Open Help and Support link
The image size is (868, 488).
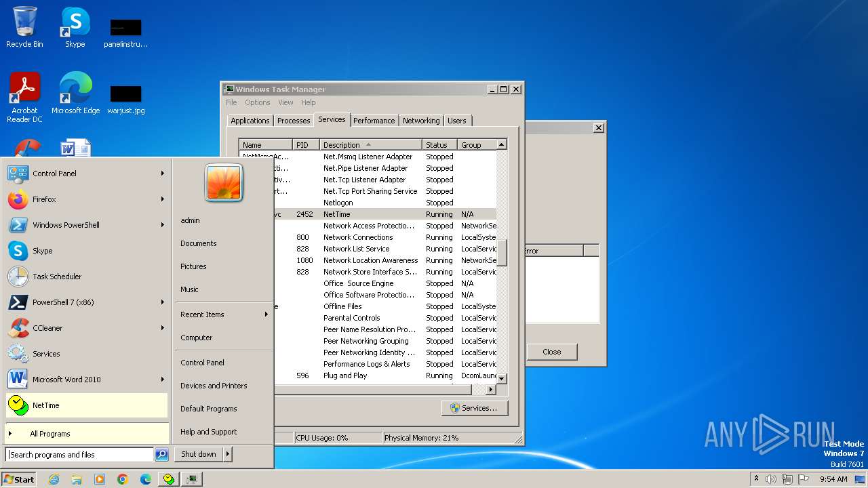click(208, 432)
